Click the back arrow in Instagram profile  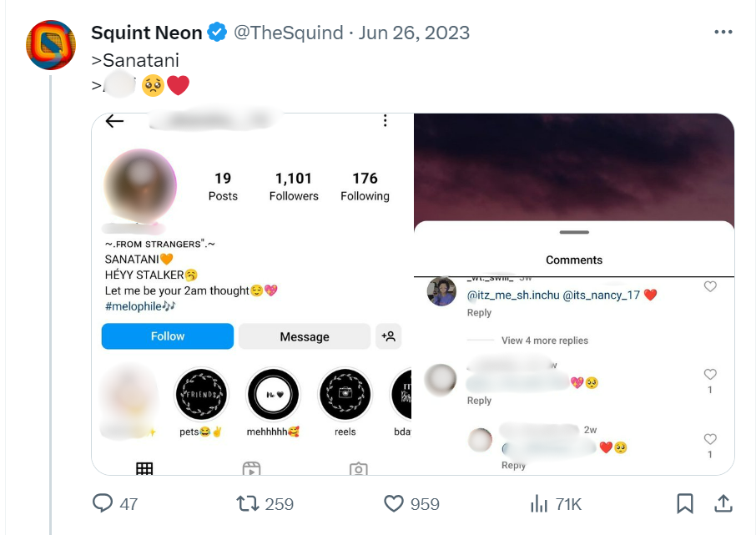point(114,120)
